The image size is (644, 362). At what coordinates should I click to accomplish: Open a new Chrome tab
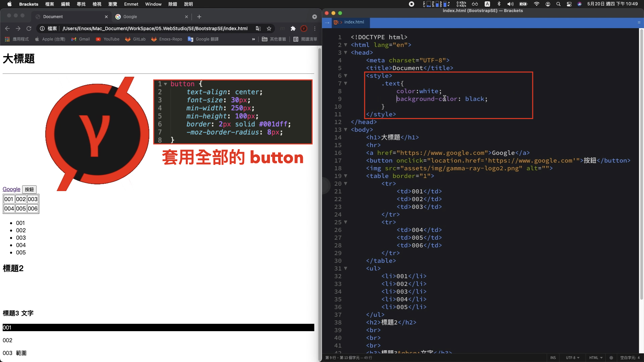199,17
